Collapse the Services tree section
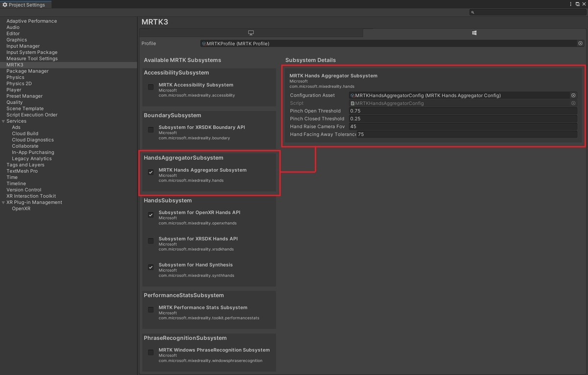The width and height of the screenshot is (588, 375). tap(3, 121)
